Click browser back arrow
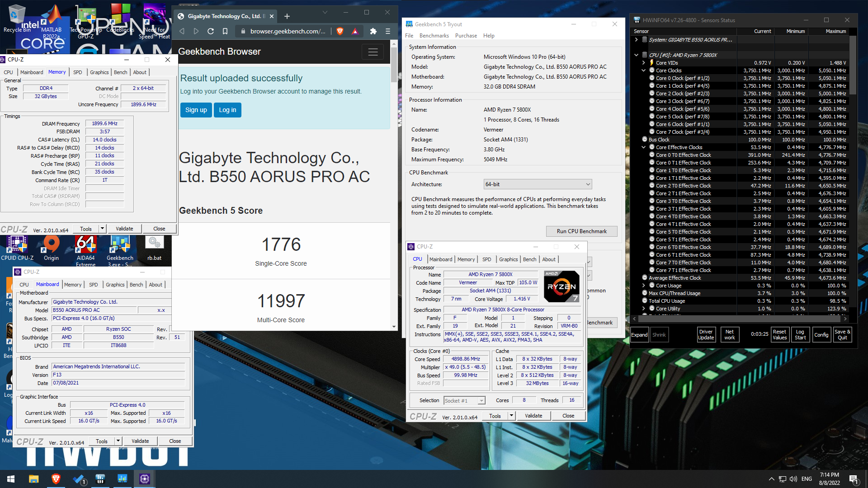 [182, 31]
